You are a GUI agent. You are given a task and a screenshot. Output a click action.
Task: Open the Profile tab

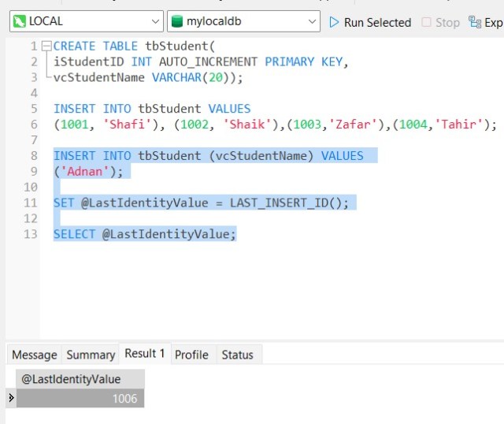[x=191, y=355]
